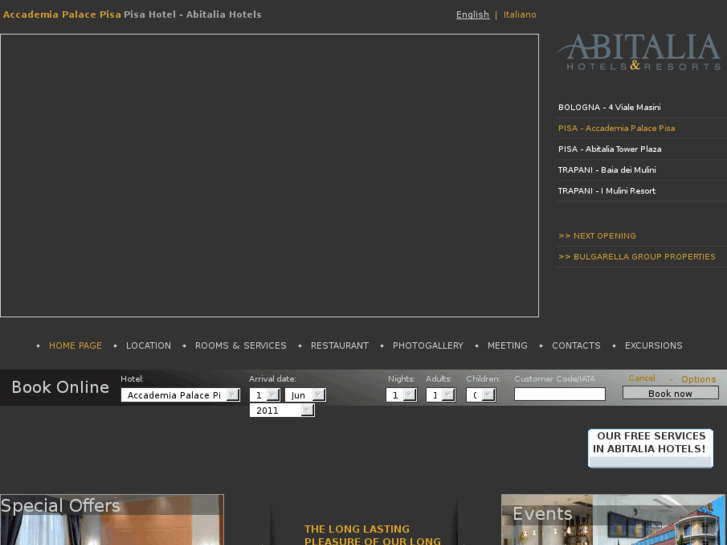
Task: Click the Cancel booking link
Action: pyautogui.click(x=642, y=378)
